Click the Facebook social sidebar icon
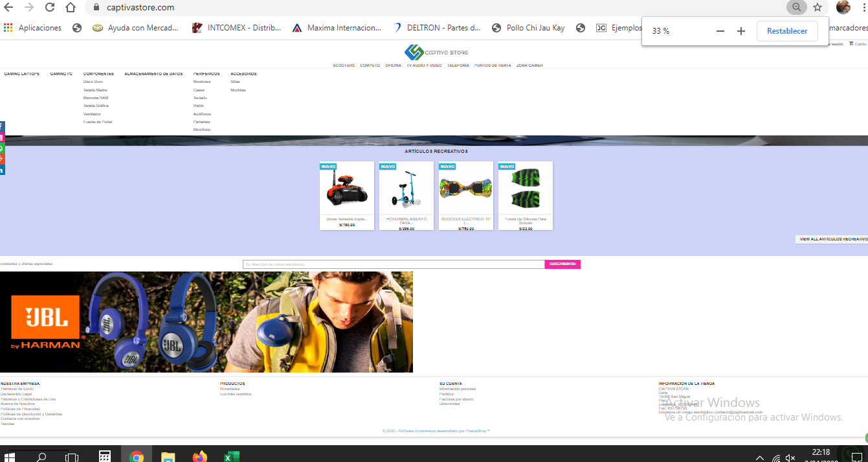This screenshot has height=462, width=868. tap(2, 127)
